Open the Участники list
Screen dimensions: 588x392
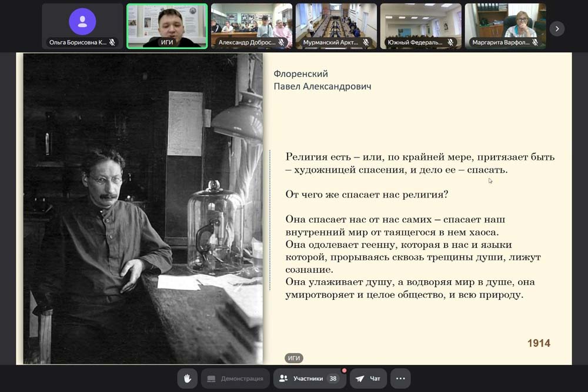tap(309, 378)
